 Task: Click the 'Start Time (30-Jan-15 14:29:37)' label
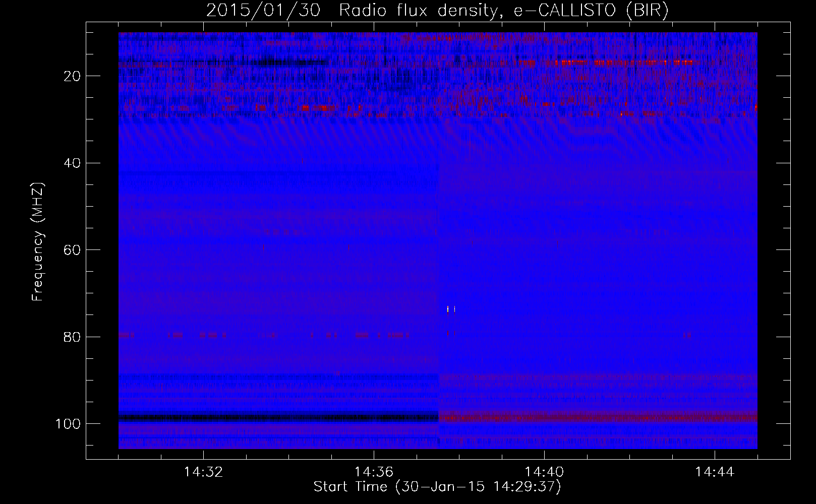click(437, 487)
